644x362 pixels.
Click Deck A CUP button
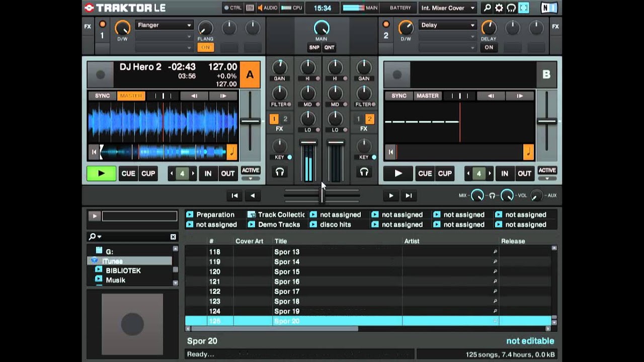coord(148,173)
